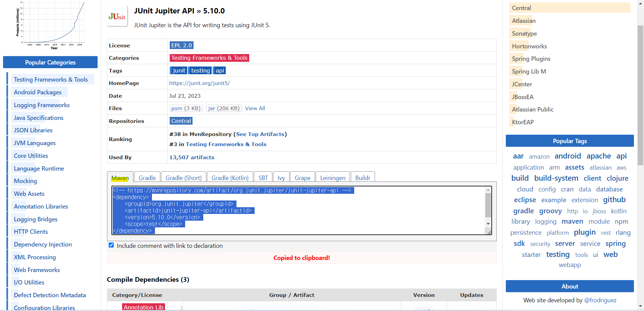Switch to the Gradle tab
The width and height of the screenshot is (644, 311).
coord(147,177)
